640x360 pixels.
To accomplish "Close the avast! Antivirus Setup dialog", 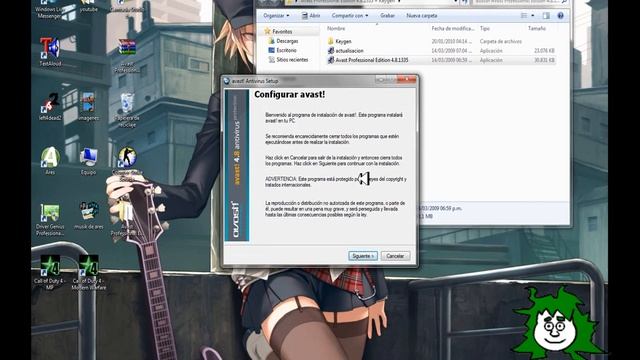I will [406, 79].
